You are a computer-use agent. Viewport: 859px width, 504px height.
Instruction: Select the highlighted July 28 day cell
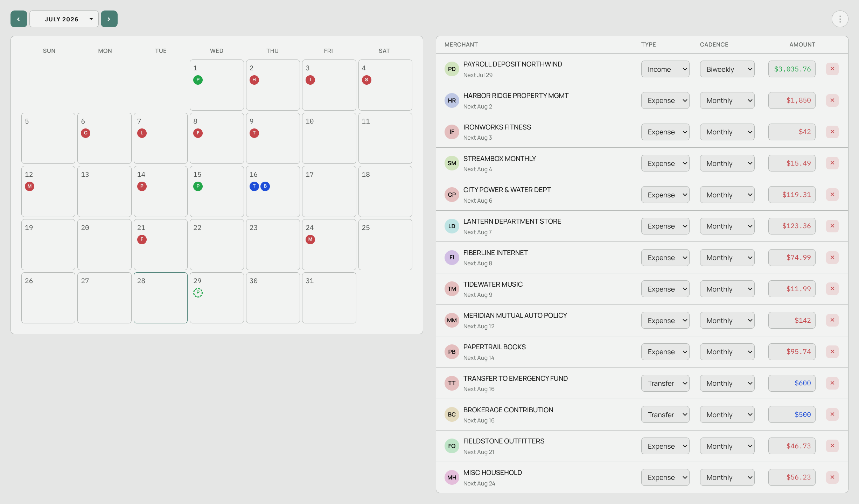click(x=161, y=298)
